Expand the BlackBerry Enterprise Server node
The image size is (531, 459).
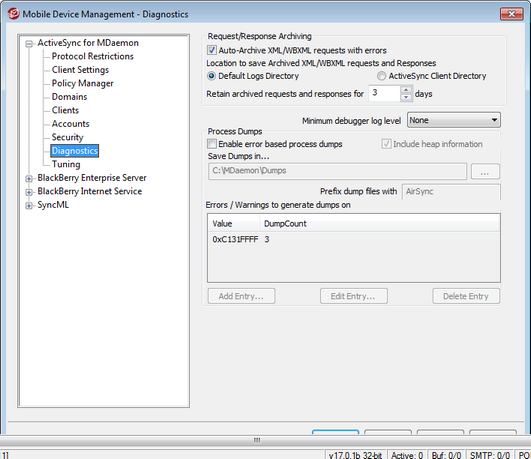29,179
